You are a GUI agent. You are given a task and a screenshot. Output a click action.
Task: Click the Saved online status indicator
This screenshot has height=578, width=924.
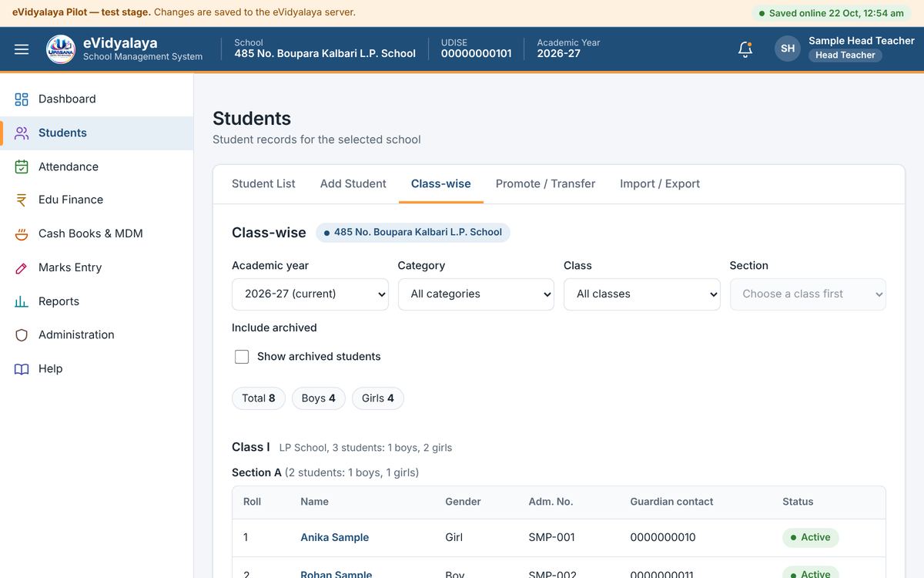coord(832,13)
